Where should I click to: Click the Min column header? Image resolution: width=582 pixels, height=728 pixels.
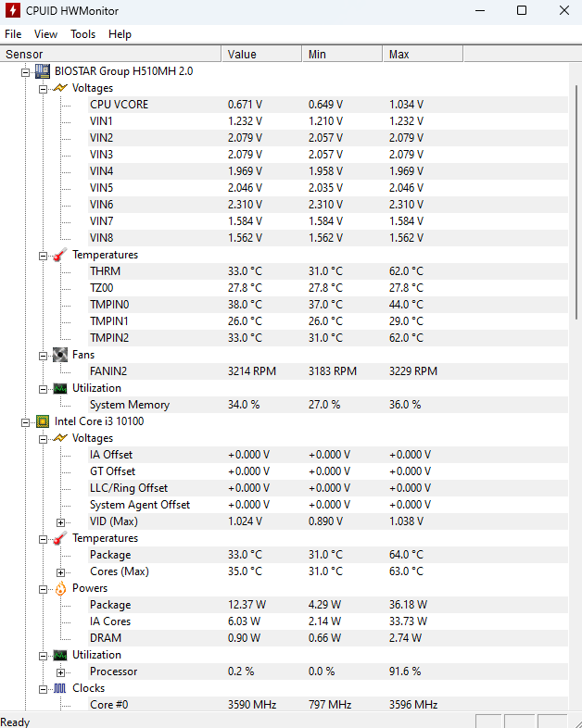point(342,54)
